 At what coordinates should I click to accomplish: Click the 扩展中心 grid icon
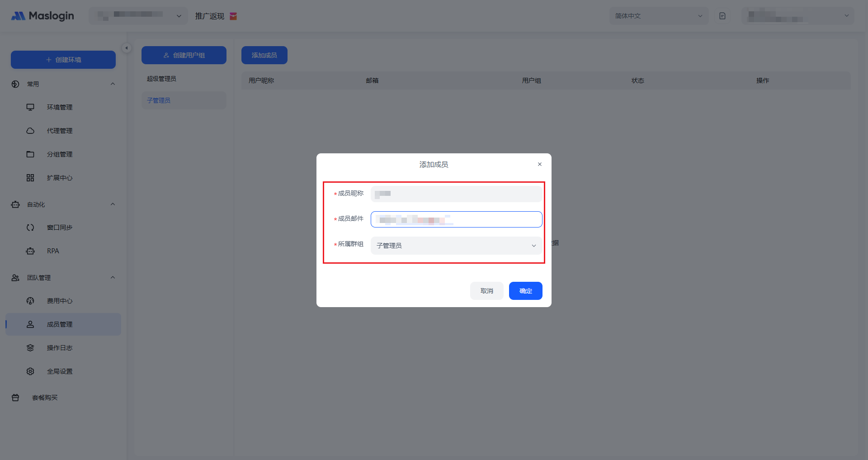click(30, 178)
